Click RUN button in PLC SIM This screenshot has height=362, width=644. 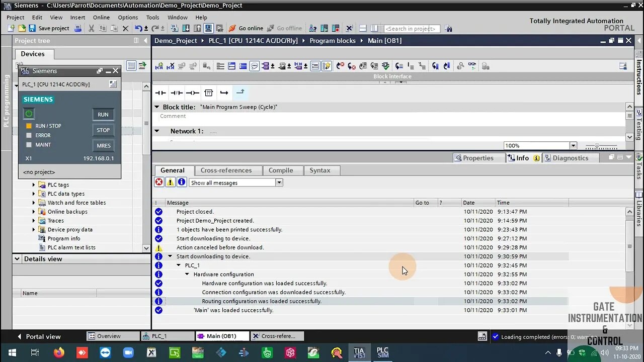point(103,115)
